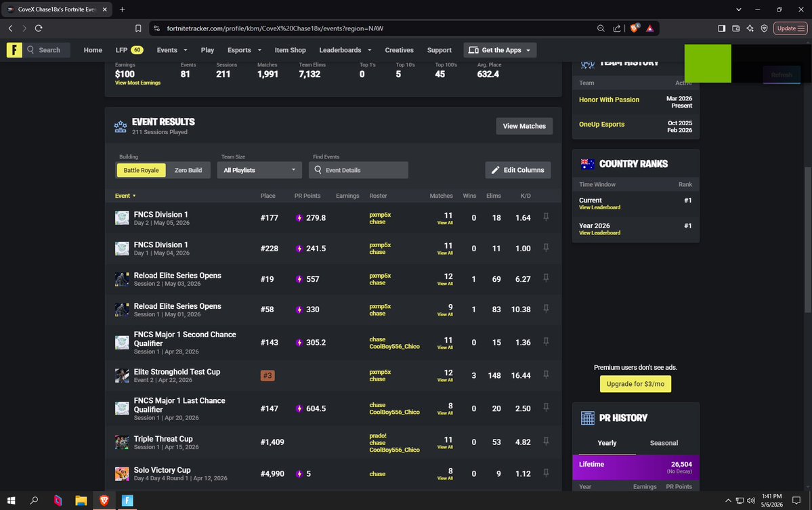Open the Leo AI sparkle icon
Viewport: 812px width, 510px height.
pyautogui.click(x=750, y=28)
